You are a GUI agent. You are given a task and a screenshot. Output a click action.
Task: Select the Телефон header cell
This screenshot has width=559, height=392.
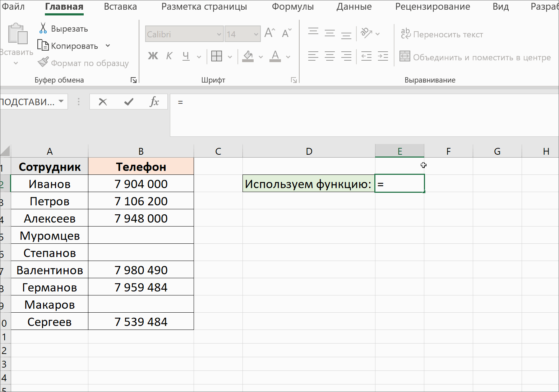(x=141, y=167)
